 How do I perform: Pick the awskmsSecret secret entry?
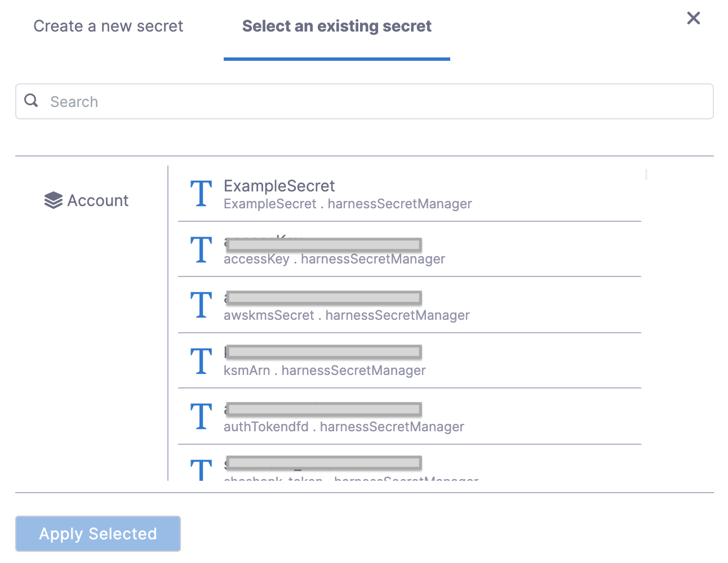(409, 305)
